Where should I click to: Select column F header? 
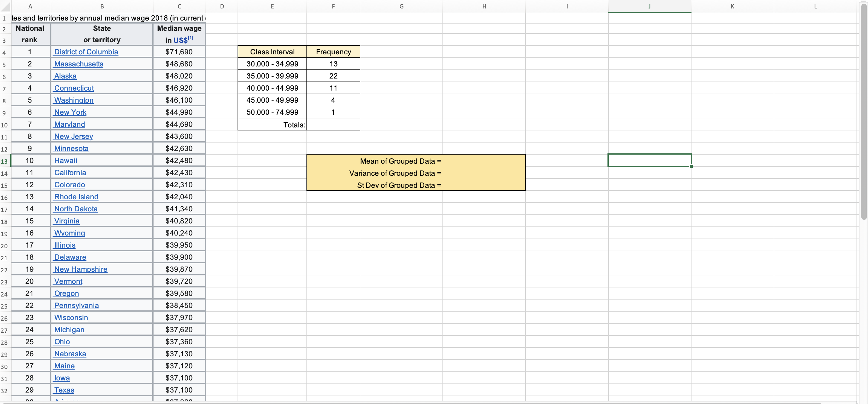point(333,6)
